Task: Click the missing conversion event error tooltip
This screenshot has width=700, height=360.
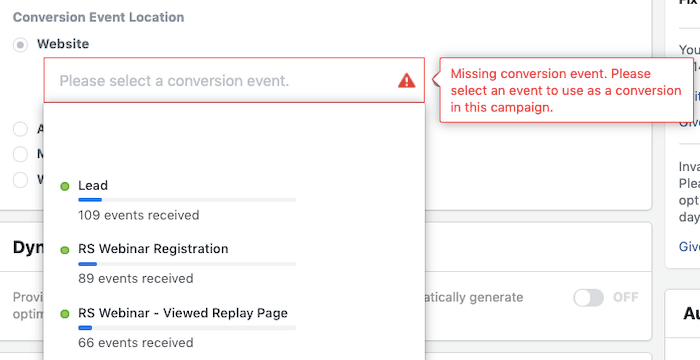Action: pyautogui.click(x=566, y=90)
